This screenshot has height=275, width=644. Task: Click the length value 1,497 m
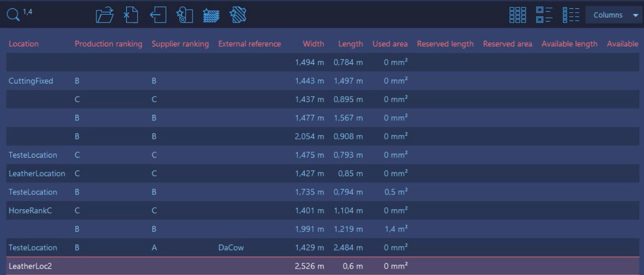click(348, 81)
